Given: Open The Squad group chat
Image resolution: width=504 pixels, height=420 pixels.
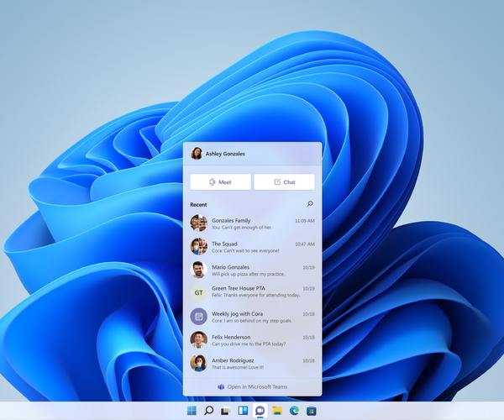Looking at the screenshot, I should (252, 246).
